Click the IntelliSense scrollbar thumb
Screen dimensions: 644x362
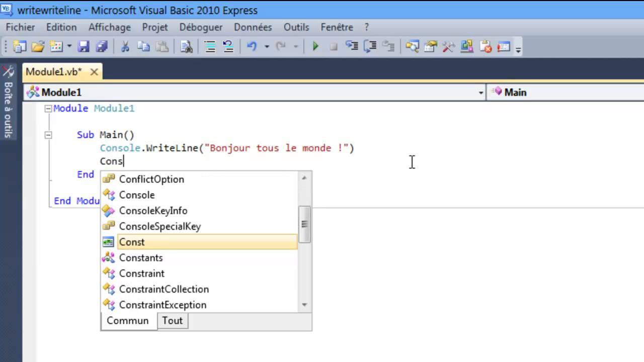tap(304, 224)
